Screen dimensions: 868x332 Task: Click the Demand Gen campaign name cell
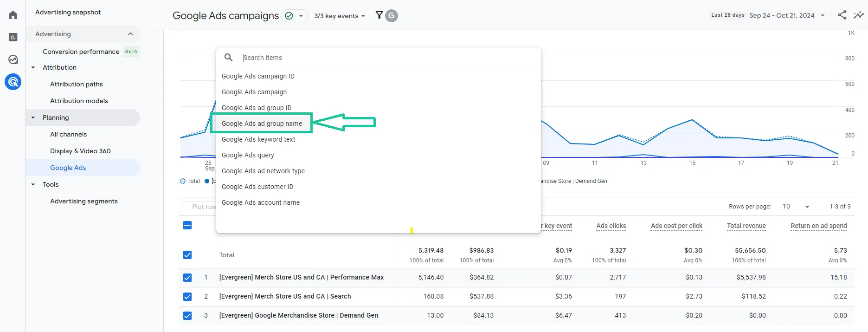coord(298,315)
